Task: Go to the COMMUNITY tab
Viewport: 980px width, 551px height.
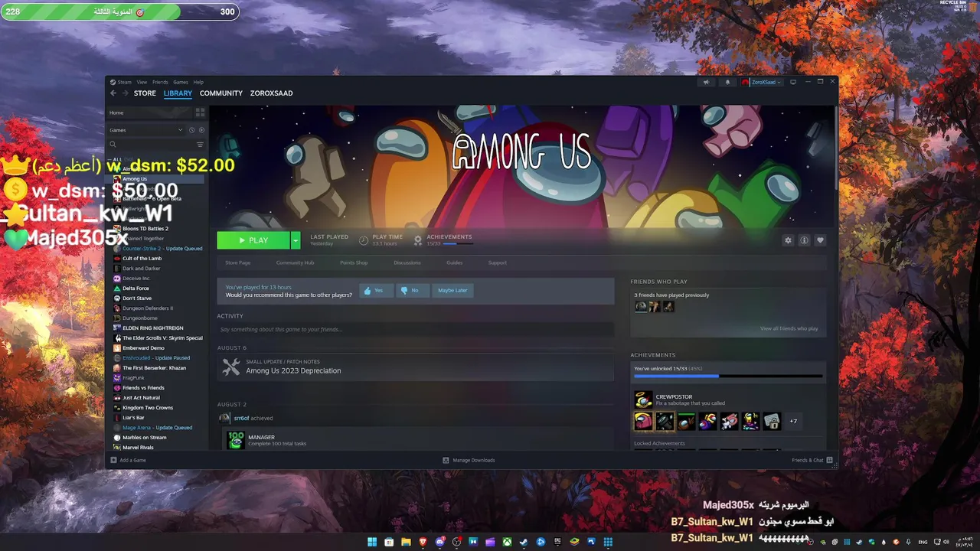Action: pos(221,93)
